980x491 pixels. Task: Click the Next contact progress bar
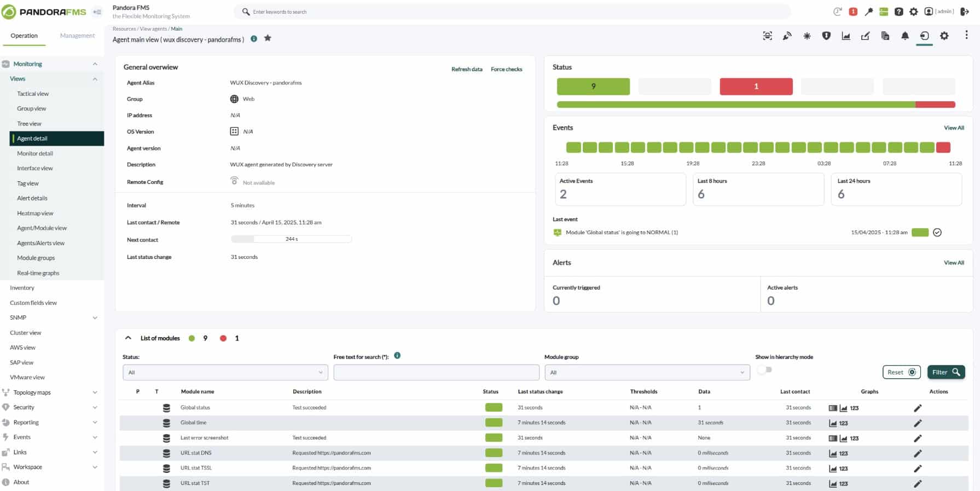click(x=291, y=239)
